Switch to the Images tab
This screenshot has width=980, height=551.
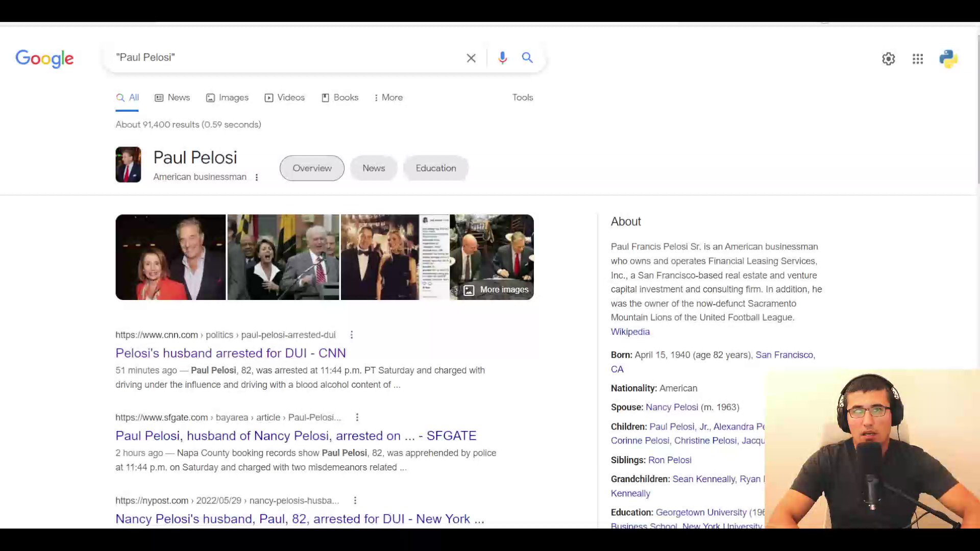(227, 97)
